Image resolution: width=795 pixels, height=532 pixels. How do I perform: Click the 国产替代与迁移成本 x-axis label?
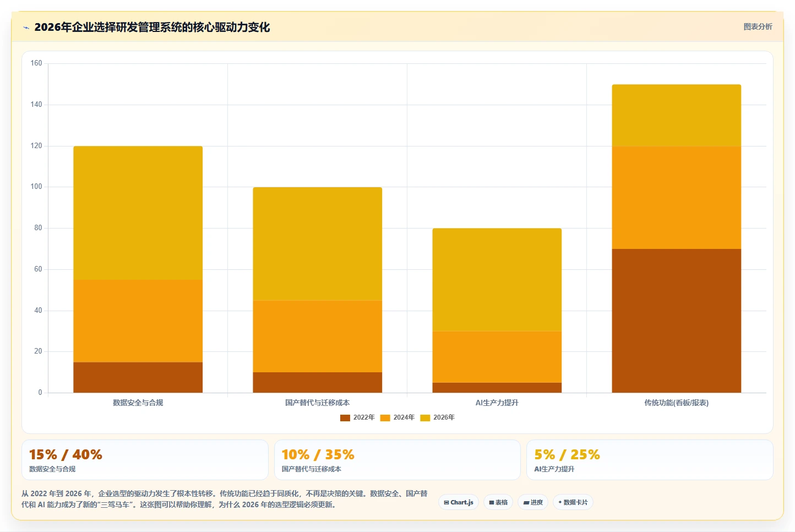pos(318,403)
